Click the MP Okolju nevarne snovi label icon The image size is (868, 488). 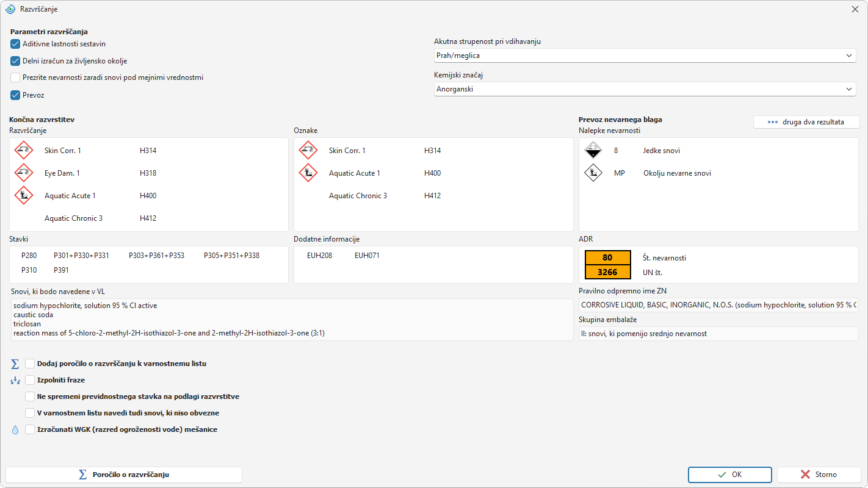pyautogui.click(x=593, y=173)
